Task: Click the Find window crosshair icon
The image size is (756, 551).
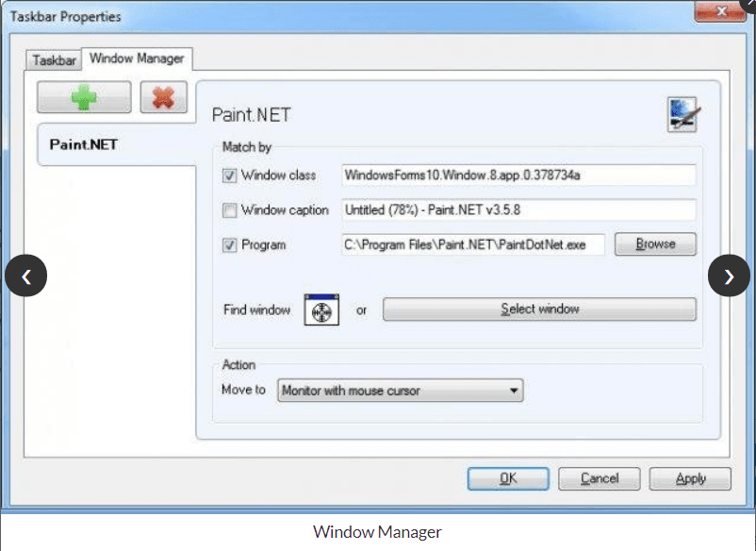Action: 320,310
